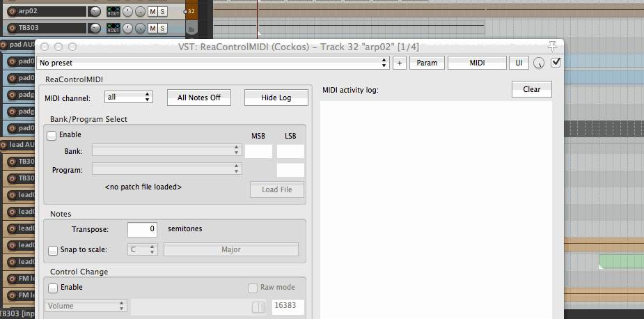This screenshot has width=644, height=319.
Task: Solo the TB303 track
Action: (x=163, y=28)
